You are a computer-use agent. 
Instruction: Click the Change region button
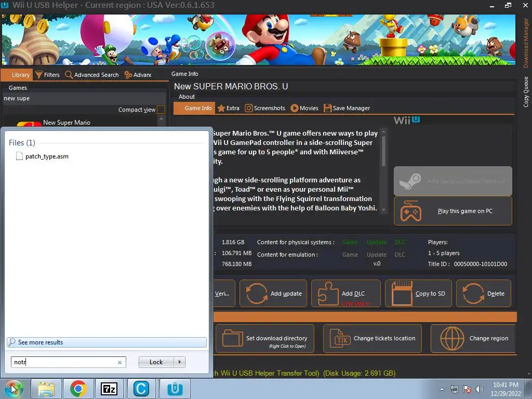pos(473,339)
